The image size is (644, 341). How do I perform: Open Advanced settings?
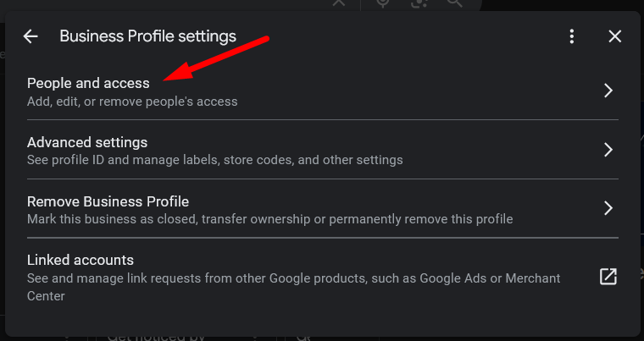(x=87, y=142)
